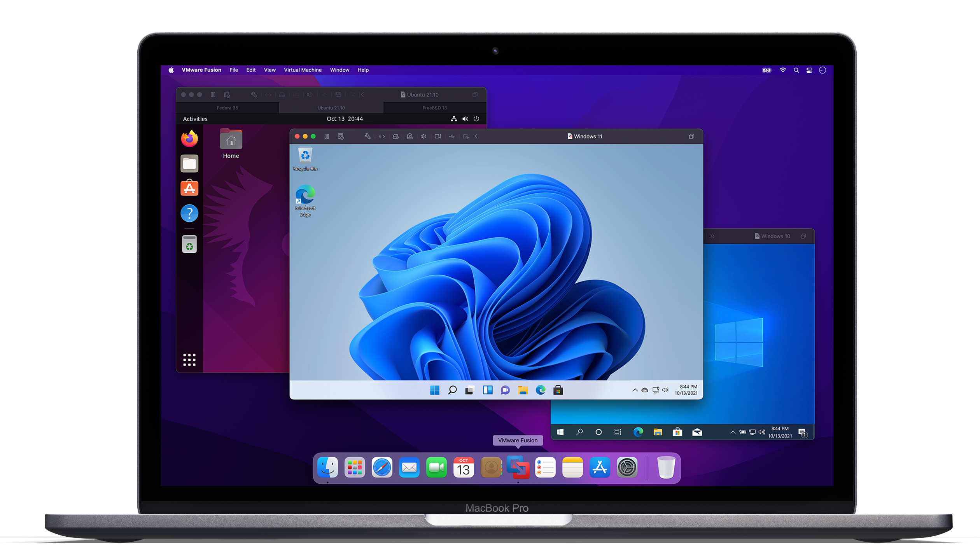Image resolution: width=980 pixels, height=560 pixels.
Task: Open Windows 11 VM settings wrench
Action: coord(367,136)
